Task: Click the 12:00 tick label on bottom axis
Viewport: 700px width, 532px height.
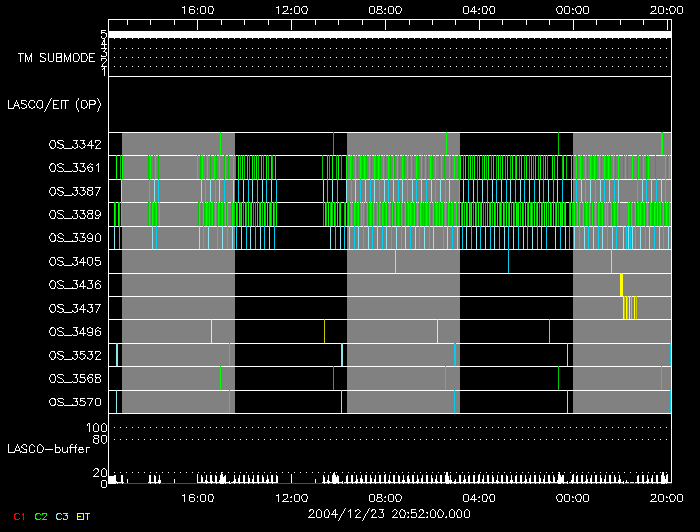Action: [x=291, y=497]
